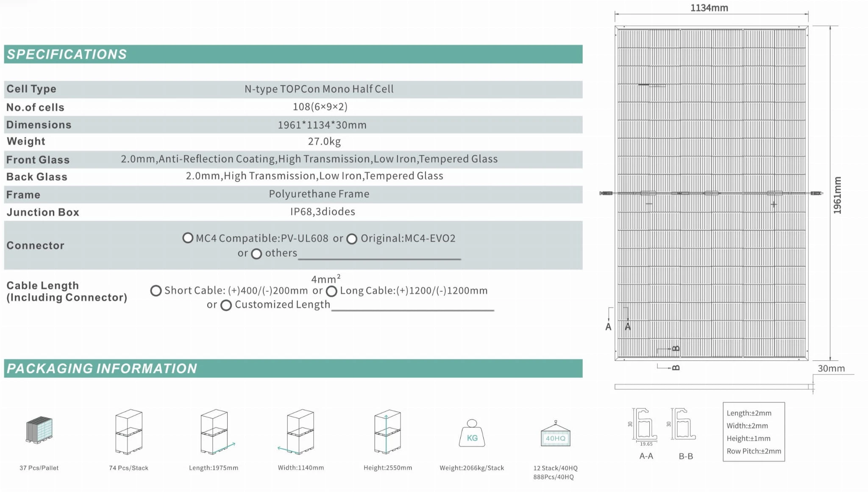Choose the Long Cable 1200mm option
Viewport: 868px width, 492px height.
point(332,291)
